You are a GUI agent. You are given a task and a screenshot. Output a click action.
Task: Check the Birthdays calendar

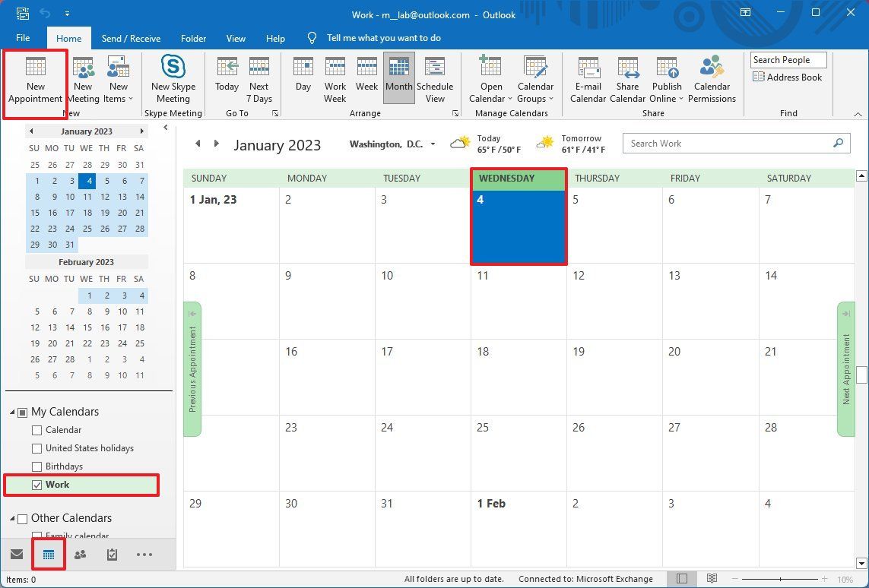pyautogui.click(x=36, y=466)
